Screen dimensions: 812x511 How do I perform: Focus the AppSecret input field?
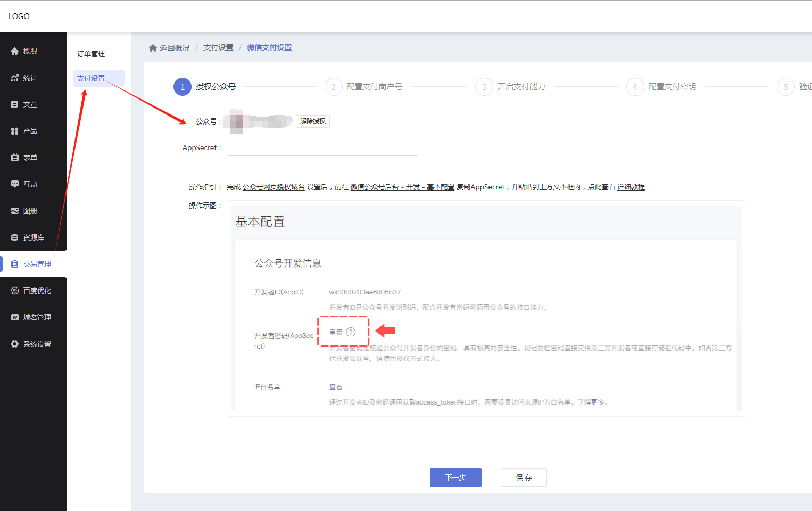pos(322,147)
